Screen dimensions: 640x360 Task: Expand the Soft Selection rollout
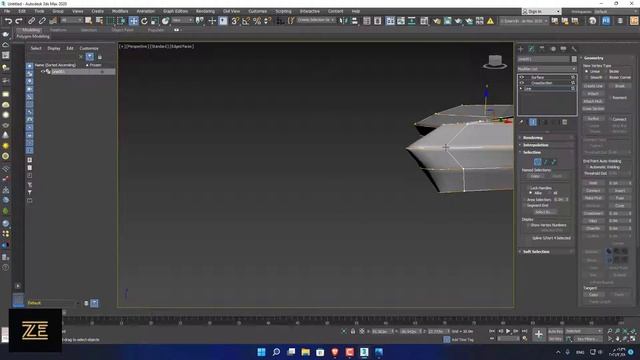point(546,252)
